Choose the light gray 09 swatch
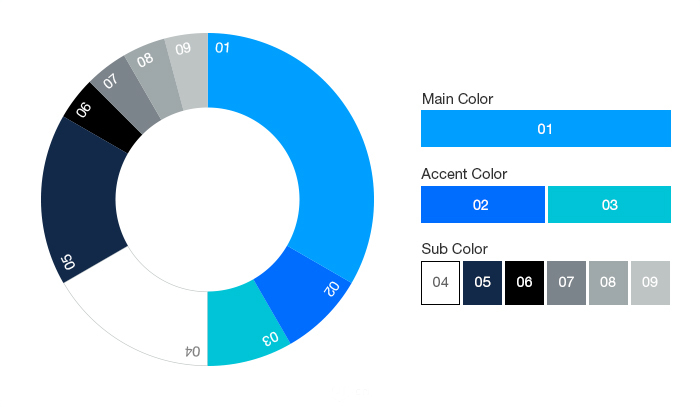The image size is (700, 407). [x=650, y=282]
